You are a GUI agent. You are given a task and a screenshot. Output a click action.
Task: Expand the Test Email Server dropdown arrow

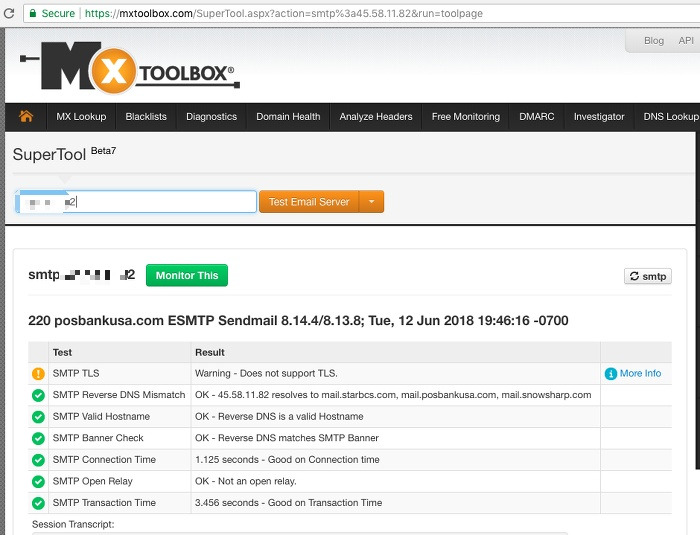[x=371, y=202]
